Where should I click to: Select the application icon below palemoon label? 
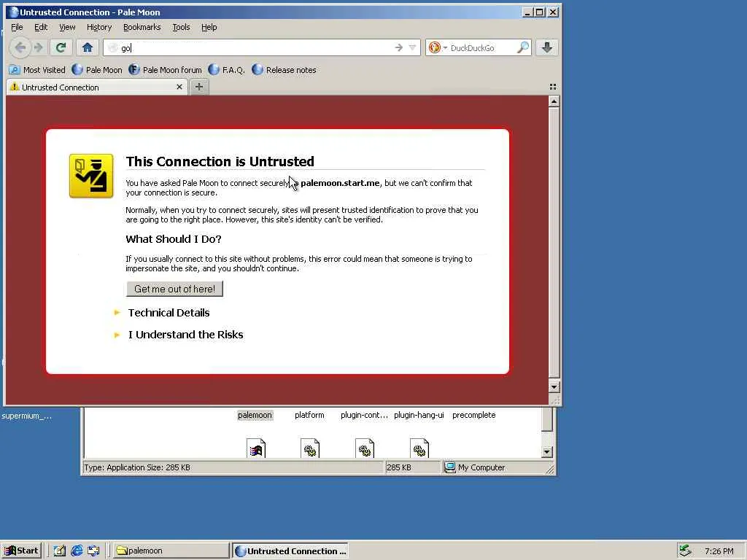(256, 448)
